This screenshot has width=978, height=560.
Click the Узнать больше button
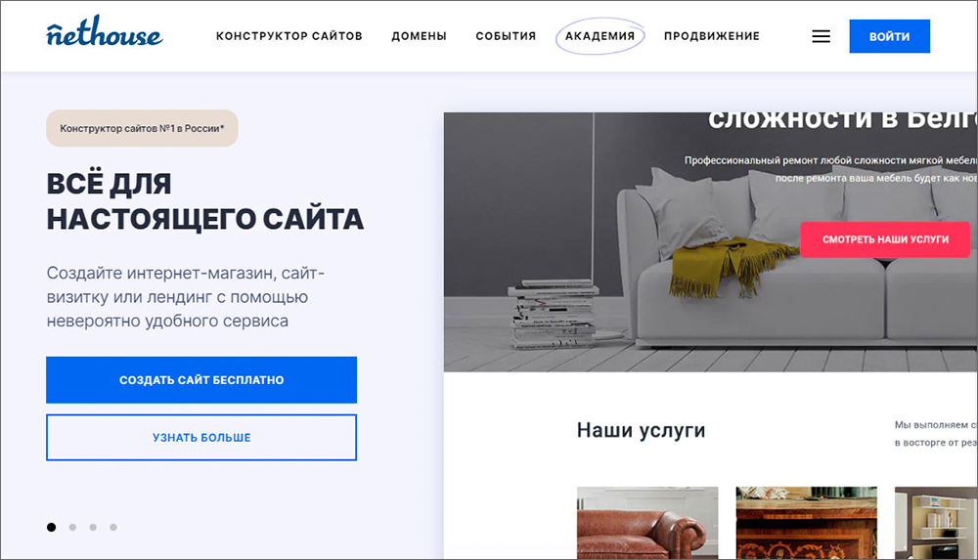pos(201,437)
